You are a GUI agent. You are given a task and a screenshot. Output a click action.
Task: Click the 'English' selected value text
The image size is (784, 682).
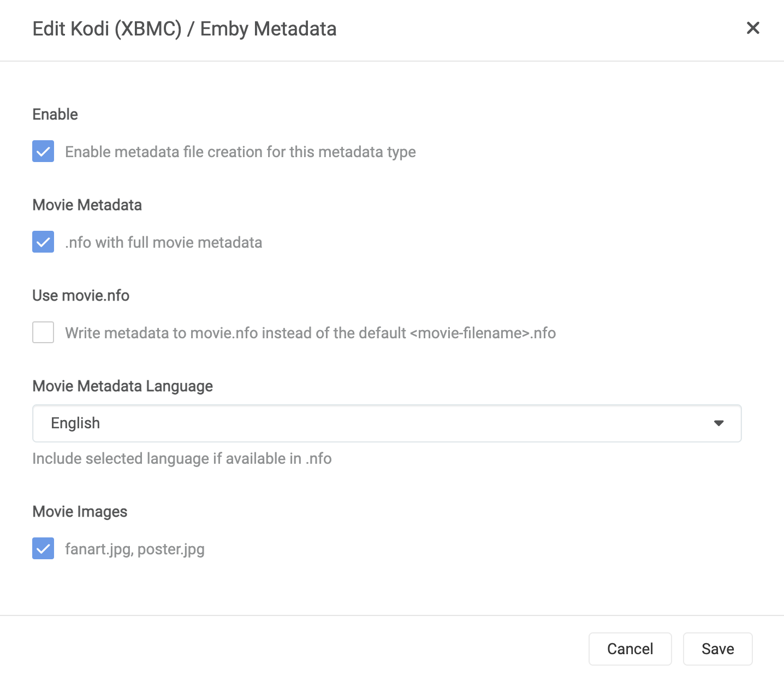click(x=75, y=423)
